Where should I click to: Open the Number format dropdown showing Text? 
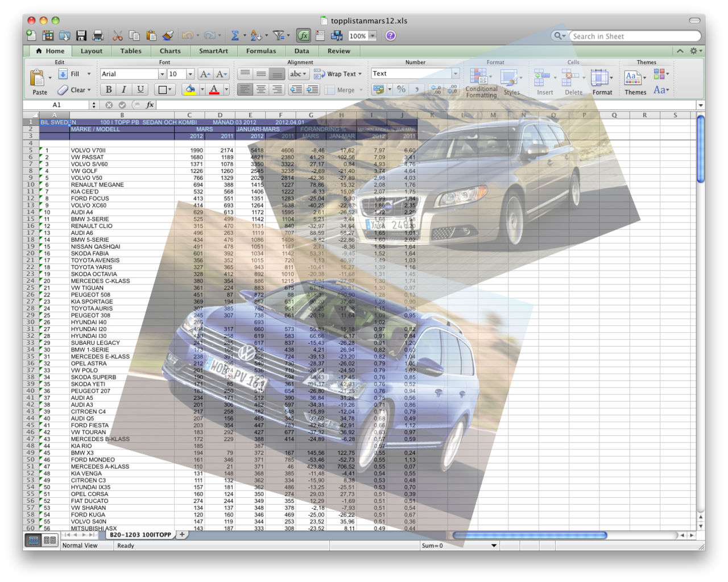(455, 74)
